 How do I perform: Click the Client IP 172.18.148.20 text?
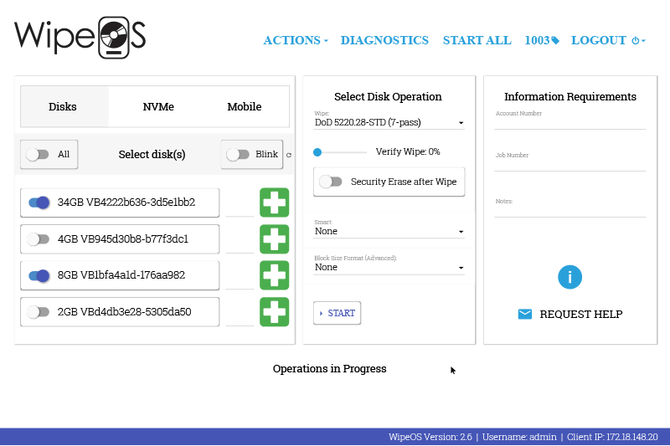click(612, 437)
